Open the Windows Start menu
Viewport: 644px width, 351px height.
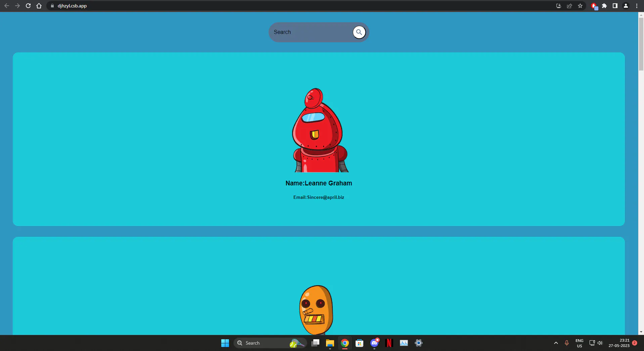(225, 343)
